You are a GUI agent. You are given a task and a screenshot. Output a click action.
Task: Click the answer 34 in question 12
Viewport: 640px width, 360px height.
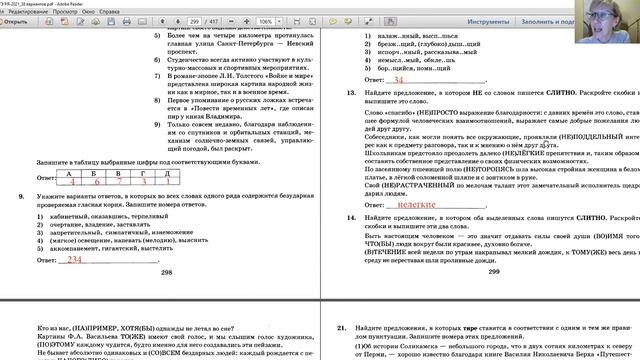click(398, 80)
